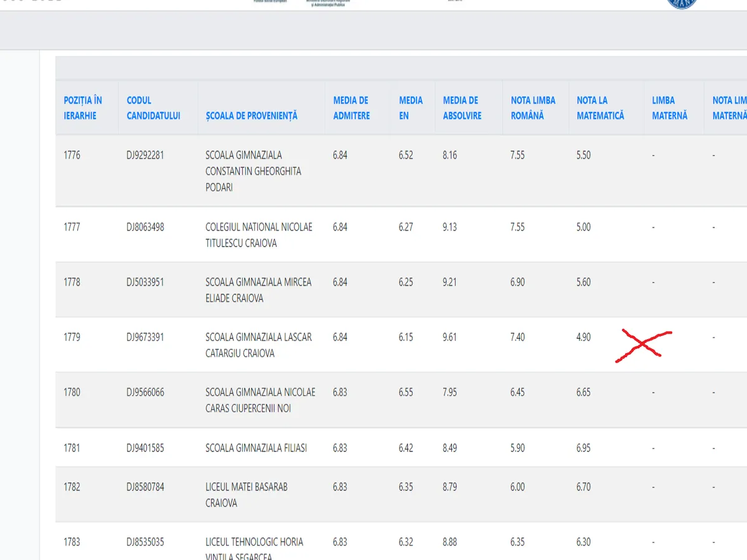Sort by Poziția în ierarhie column header
The width and height of the screenshot is (747, 560).
click(x=83, y=108)
